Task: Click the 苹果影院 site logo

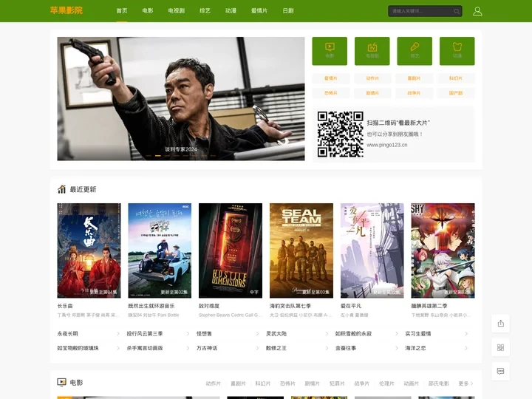Action: (x=66, y=10)
